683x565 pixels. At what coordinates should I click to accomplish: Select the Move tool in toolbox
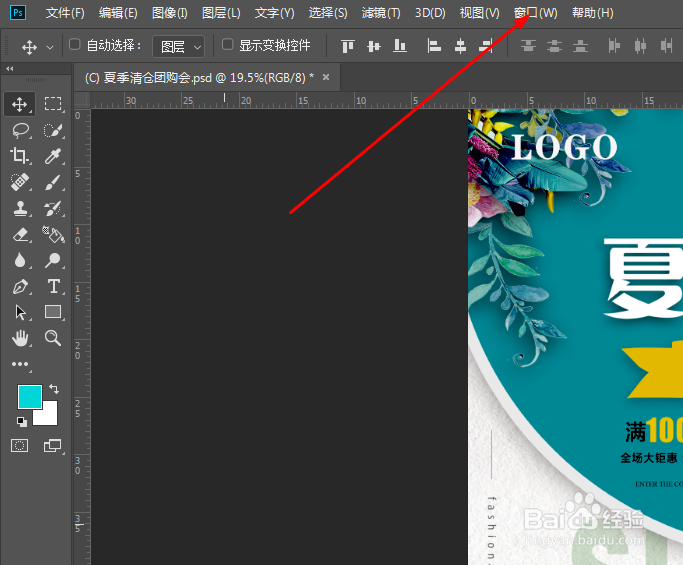coord(19,104)
